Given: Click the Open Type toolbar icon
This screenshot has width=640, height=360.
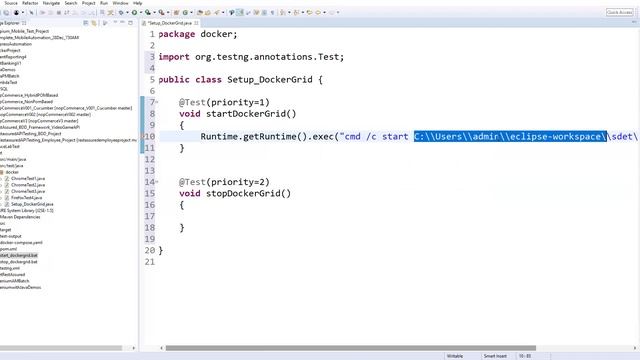Looking at the screenshot, I should [200, 13].
